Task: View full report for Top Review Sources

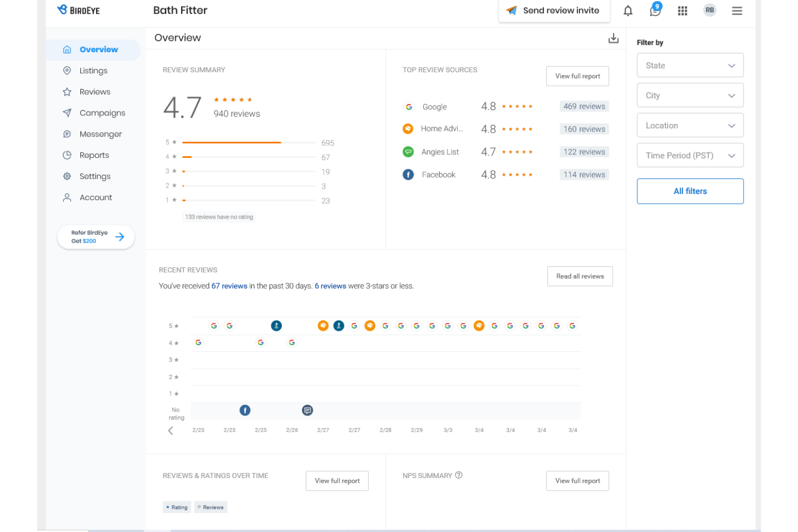Action: (577, 76)
